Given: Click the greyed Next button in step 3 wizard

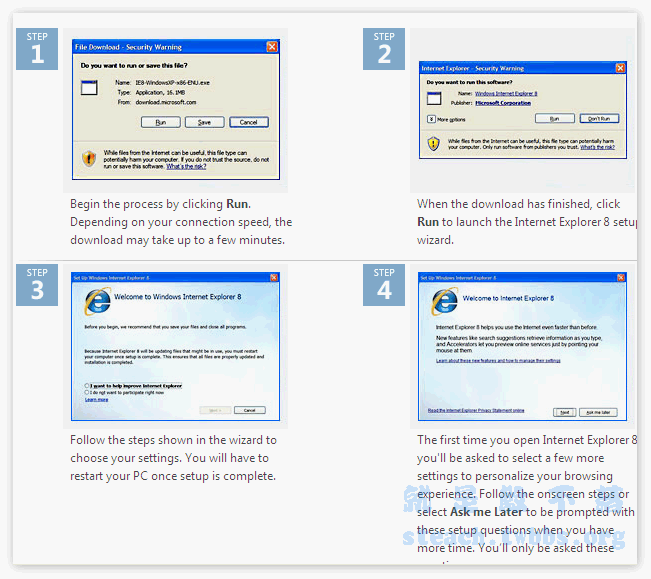Looking at the screenshot, I should 215,410.
